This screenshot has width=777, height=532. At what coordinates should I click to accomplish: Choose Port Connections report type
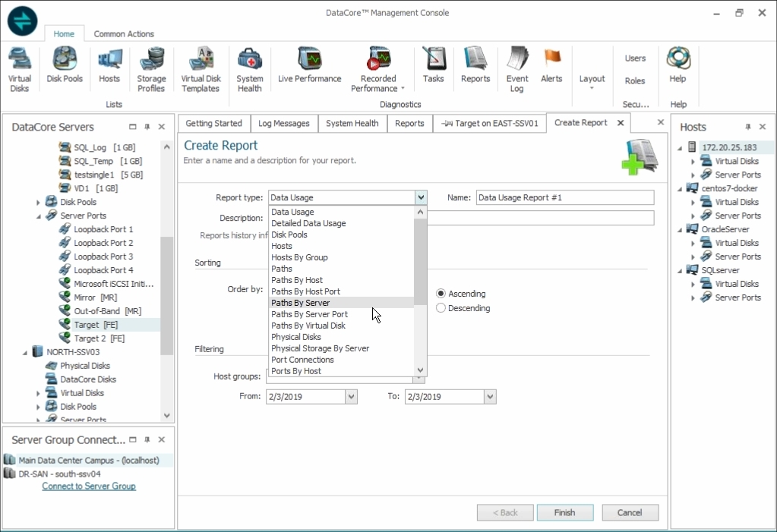pos(342,360)
